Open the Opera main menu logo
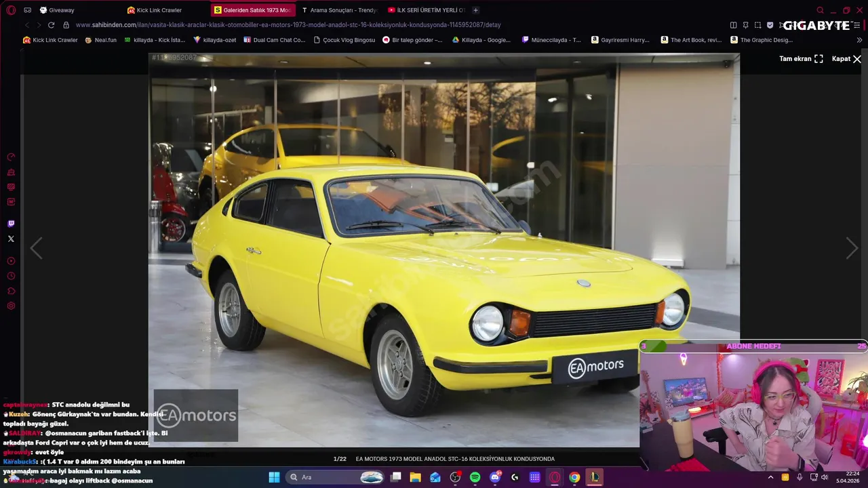This screenshot has height=488, width=868. (11, 10)
